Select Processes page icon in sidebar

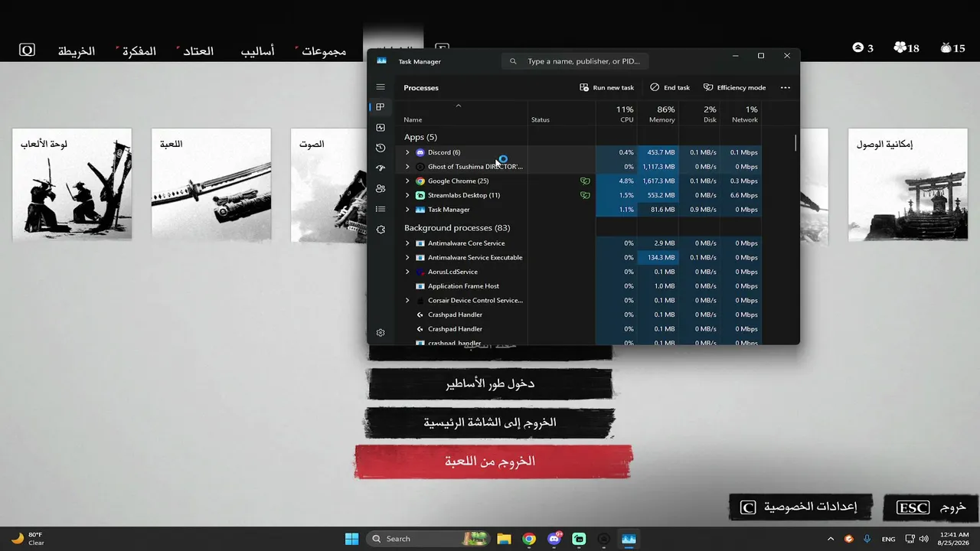coord(381,107)
